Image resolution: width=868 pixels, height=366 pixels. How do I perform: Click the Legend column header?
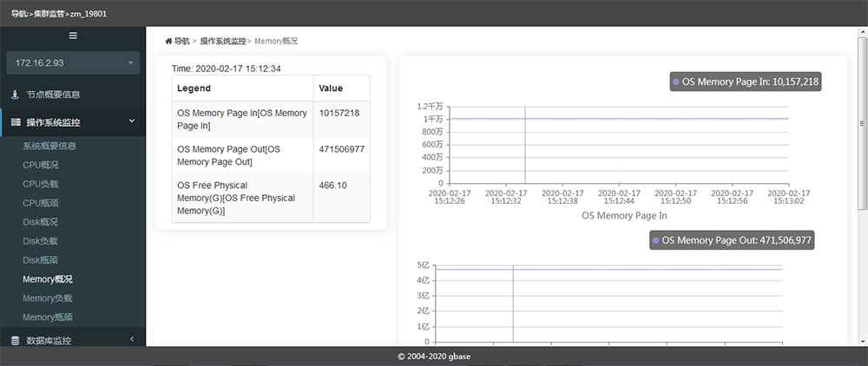click(242, 88)
